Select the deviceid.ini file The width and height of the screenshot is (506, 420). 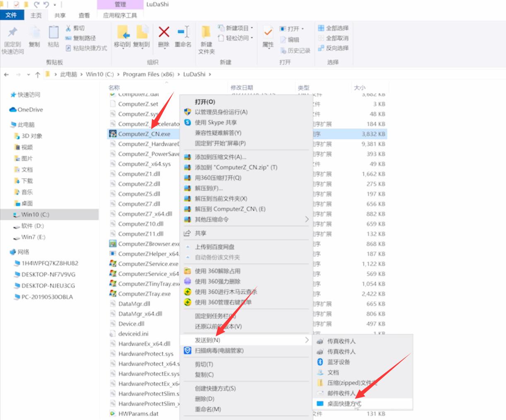129,333
